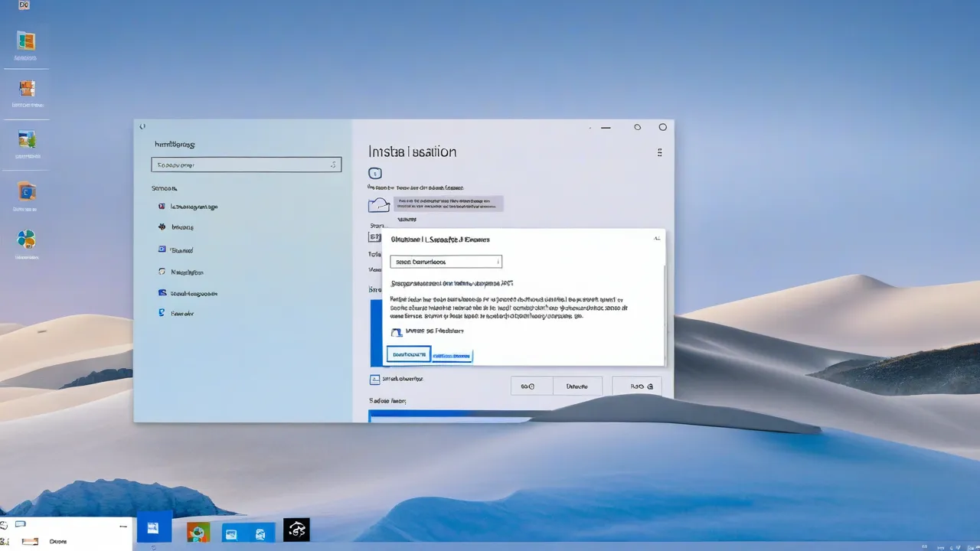Focus the sidebar search input field
Viewport: 980px width, 551px height.
tap(247, 165)
